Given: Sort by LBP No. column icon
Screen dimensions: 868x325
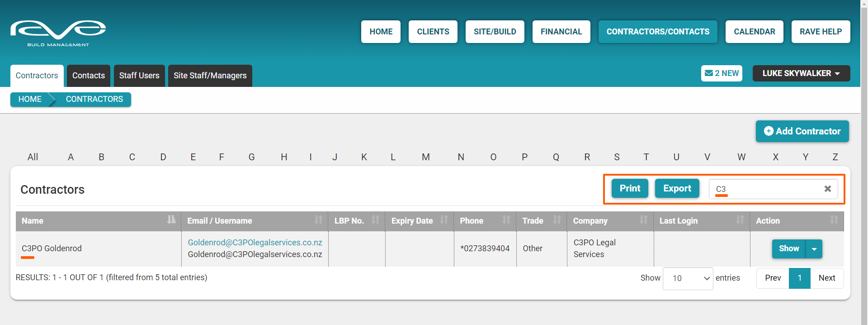Looking at the screenshot, I should click(x=375, y=220).
